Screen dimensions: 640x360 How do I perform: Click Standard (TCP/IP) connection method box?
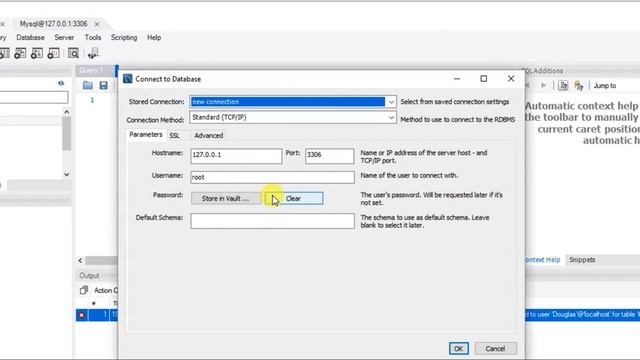(x=293, y=118)
